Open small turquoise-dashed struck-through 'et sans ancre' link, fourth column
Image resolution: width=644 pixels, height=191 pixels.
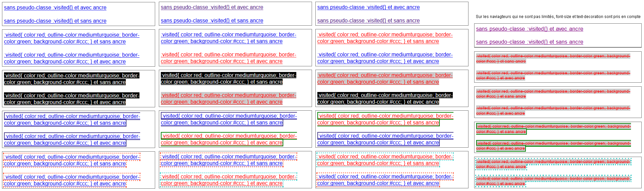tap(553, 164)
